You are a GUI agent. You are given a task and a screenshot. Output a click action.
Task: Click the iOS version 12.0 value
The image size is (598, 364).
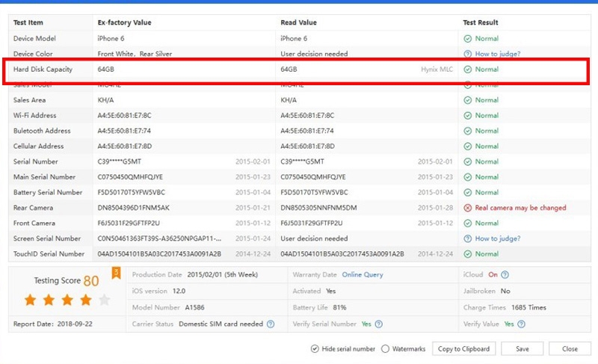[x=179, y=291]
